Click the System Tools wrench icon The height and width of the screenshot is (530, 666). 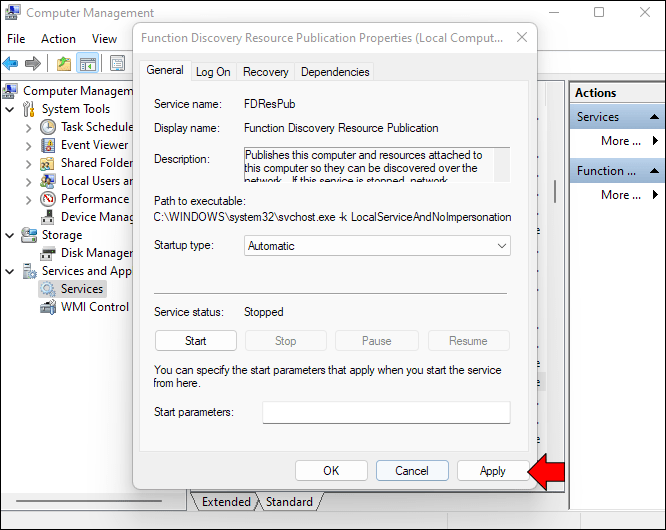click(x=28, y=109)
